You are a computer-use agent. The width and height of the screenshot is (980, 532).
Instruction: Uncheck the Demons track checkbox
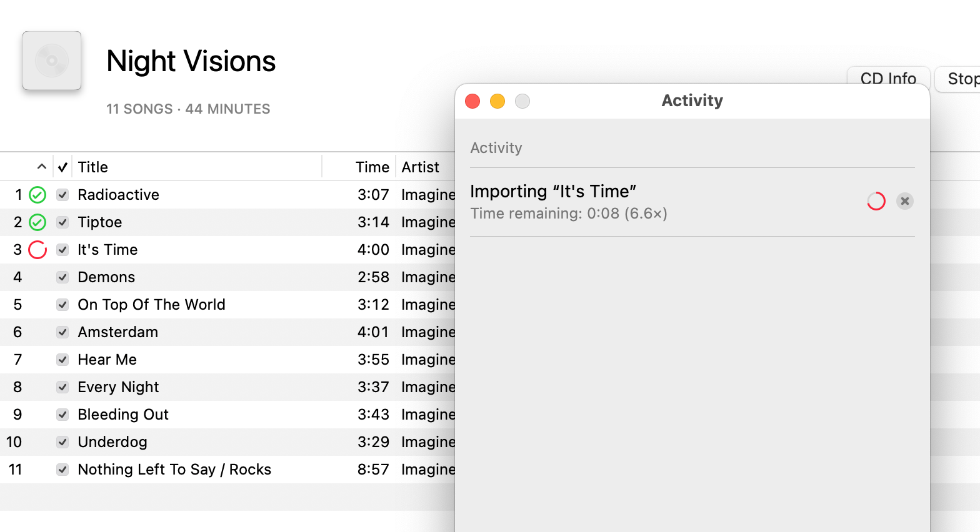coord(62,277)
